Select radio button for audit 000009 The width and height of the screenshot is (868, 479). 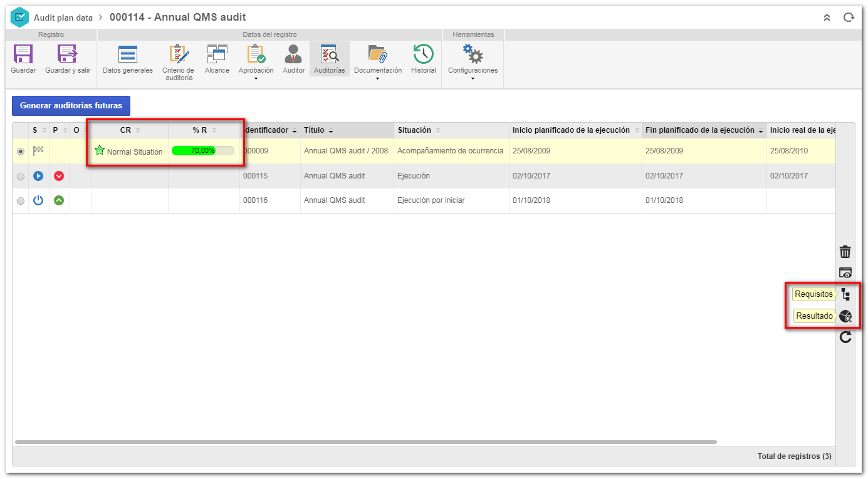(x=21, y=152)
